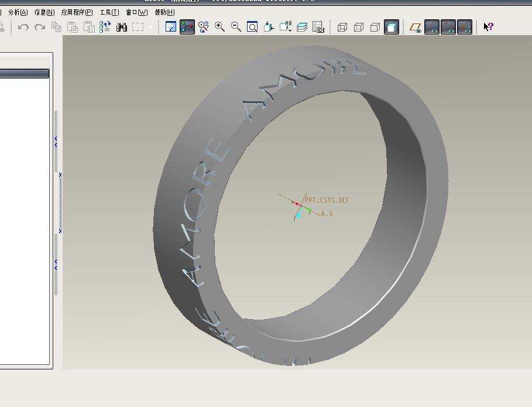Screen dimensions: 532x407
Task: Click the lower right-pointing sash arrow
Action: tap(60, 231)
